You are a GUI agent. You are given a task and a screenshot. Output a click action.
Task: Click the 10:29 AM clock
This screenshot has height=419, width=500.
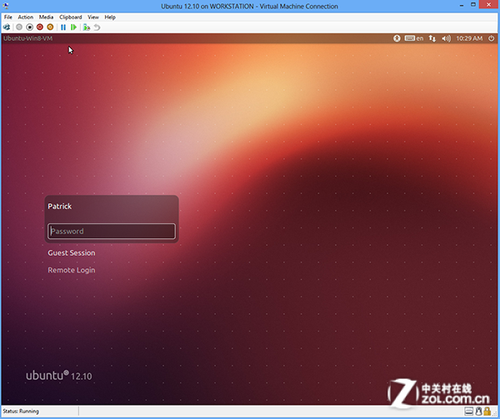click(469, 38)
